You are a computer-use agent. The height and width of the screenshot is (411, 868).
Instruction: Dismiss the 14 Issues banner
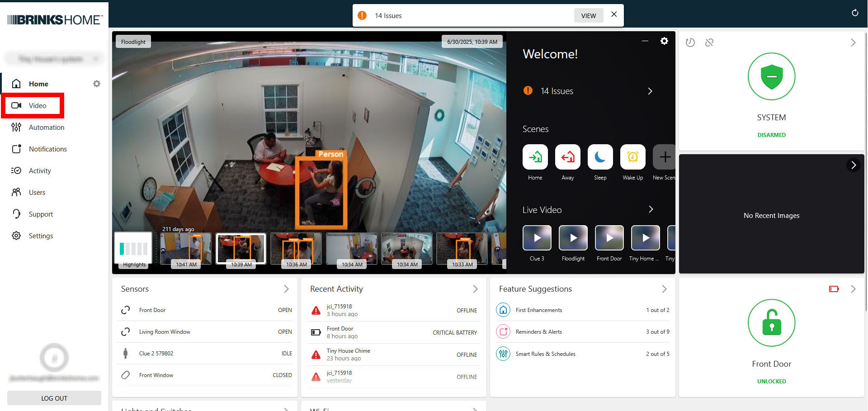pos(614,14)
